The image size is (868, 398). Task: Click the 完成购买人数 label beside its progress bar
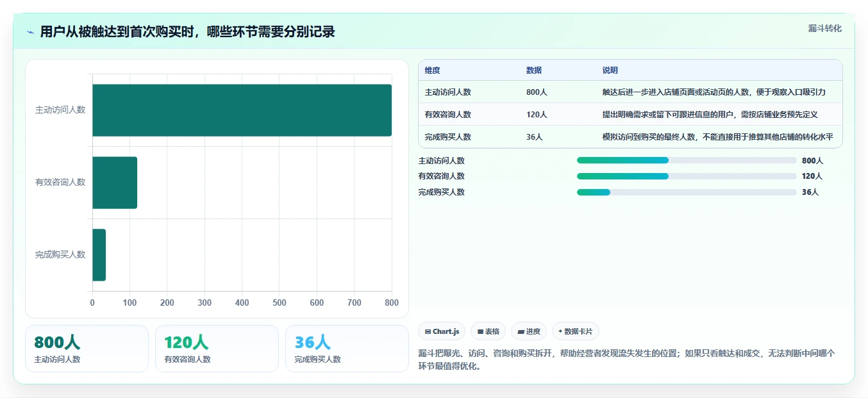point(442,192)
